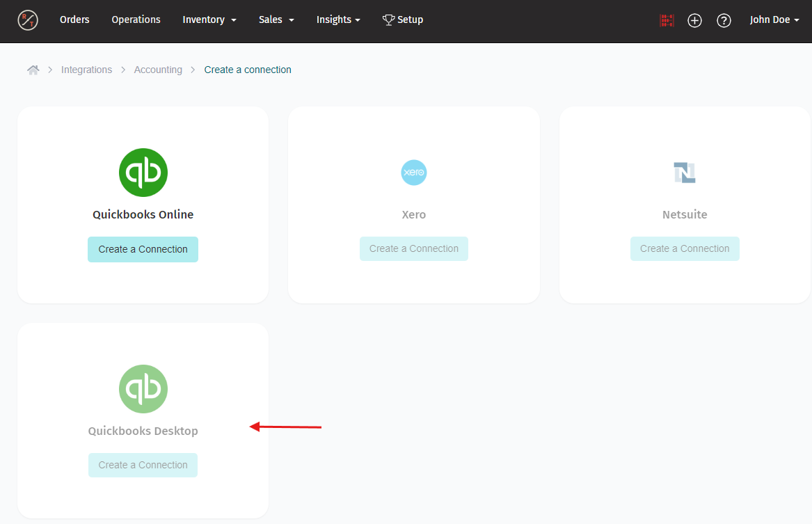Expand the Inventory dropdown menu
This screenshot has width=812, height=524.
pyautogui.click(x=209, y=19)
